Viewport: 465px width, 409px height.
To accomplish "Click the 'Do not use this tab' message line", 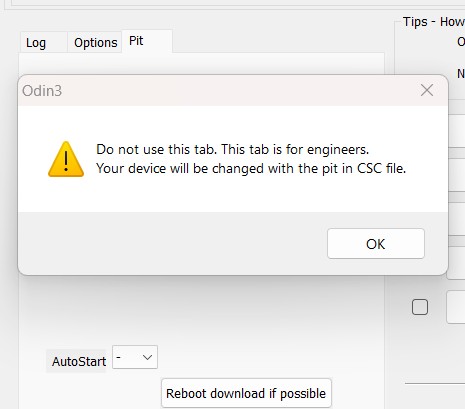I will pyautogui.click(x=232, y=149).
